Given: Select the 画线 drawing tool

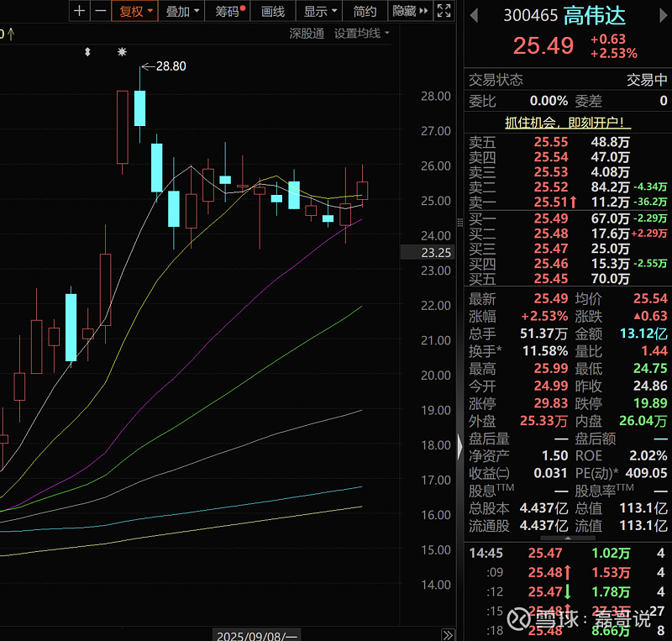Looking at the screenshot, I should [273, 11].
